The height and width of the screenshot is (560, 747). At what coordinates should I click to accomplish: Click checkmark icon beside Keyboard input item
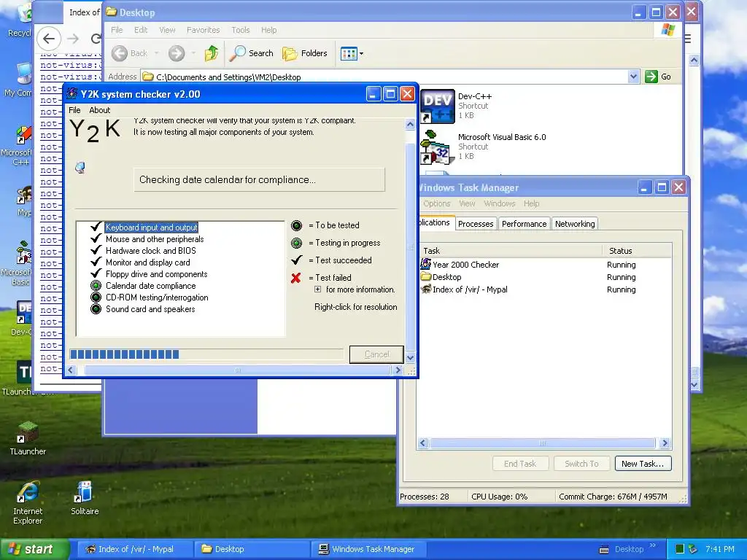click(96, 227)
